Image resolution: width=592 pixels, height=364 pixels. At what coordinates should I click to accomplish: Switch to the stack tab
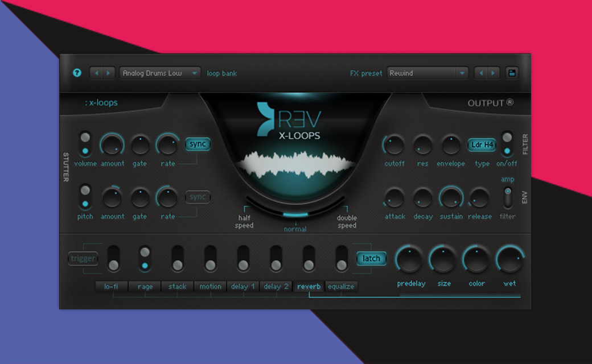178,286
